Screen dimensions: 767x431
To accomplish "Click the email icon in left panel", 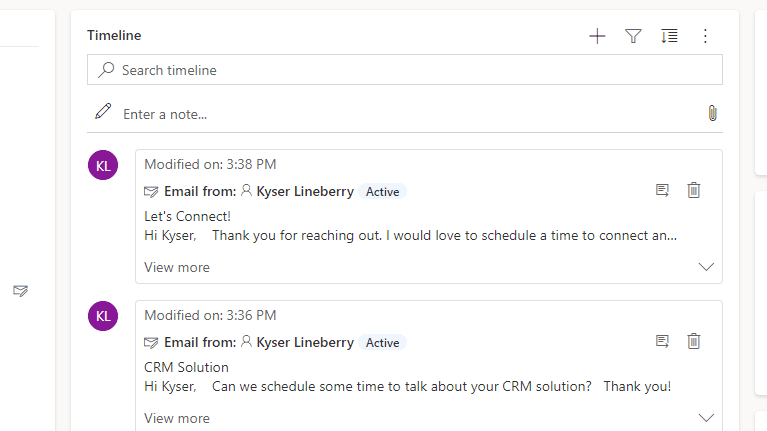I will (x=20, y=290).
